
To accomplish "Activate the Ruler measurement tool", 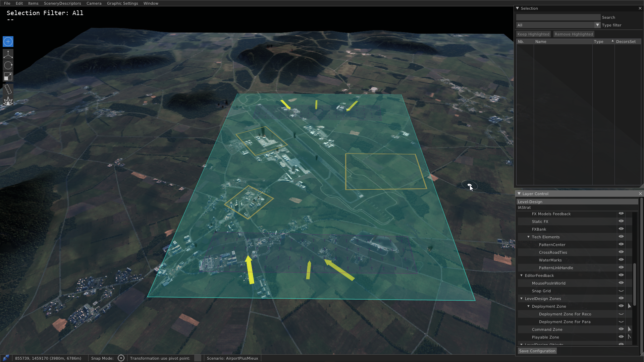I will click(x=8, y=89).
